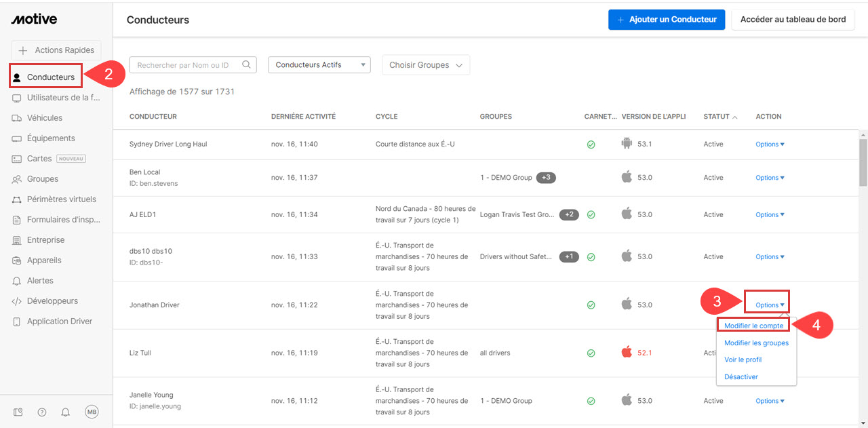868x428 pixels.
Task: Choose Voir le profil from menu
Action: [743, 359]
